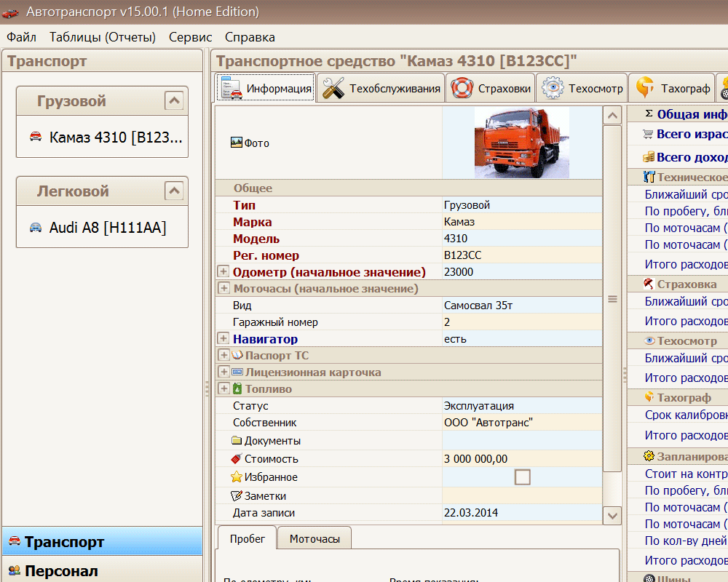Image resolution: width=728 pixels, height=582 pixels.
Task: Click the Марка value Камаз
Action: 522,221
